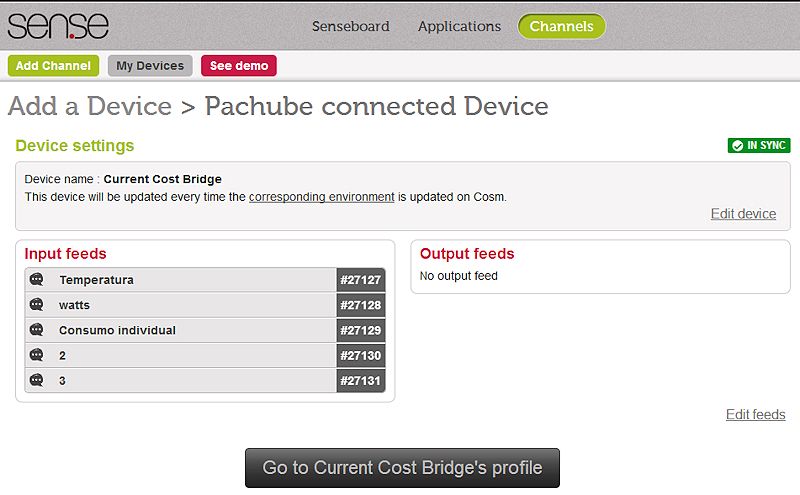Viewport: 800px width, 495px height.
Task: Click the See demo button
Action: 239,66
